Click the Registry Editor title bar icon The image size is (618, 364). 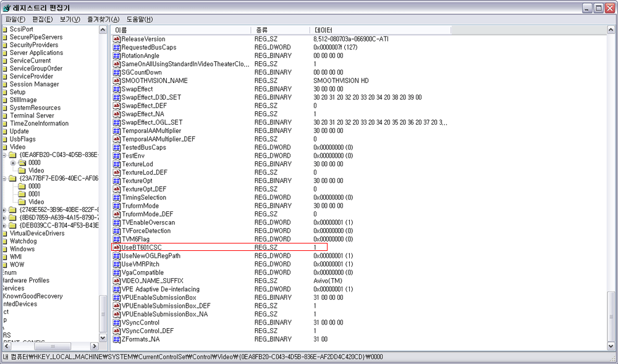pos(7,7)
